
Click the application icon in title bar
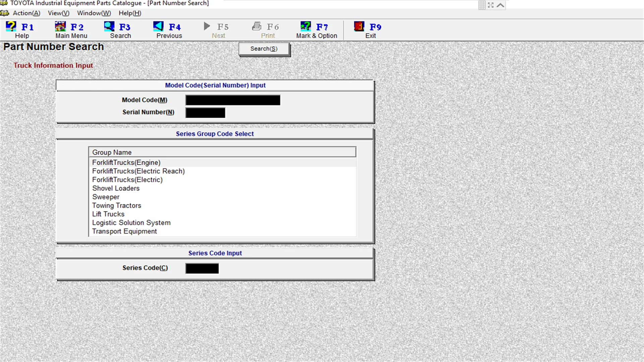[4, 3]
